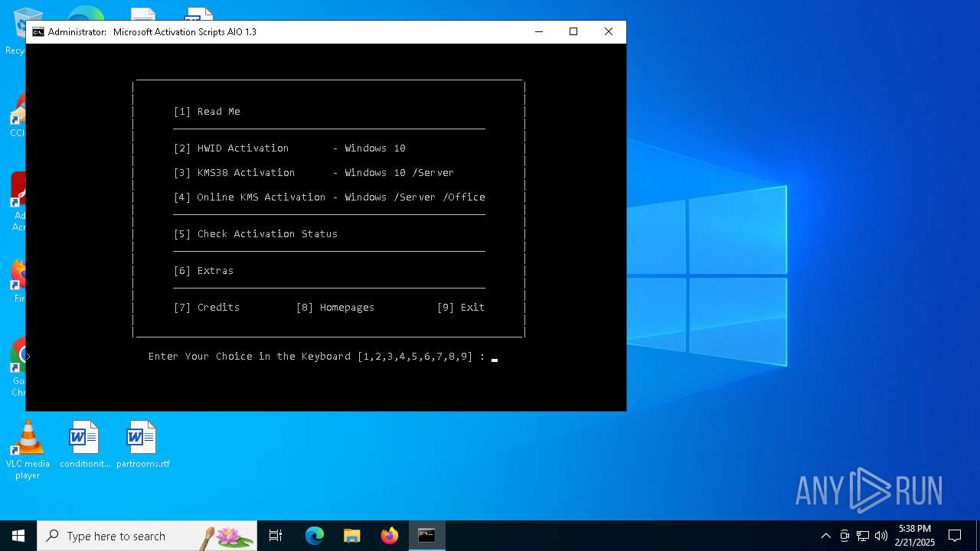Click the [9] Exit entry
The image size is (980, 551).
pos(461,308)
